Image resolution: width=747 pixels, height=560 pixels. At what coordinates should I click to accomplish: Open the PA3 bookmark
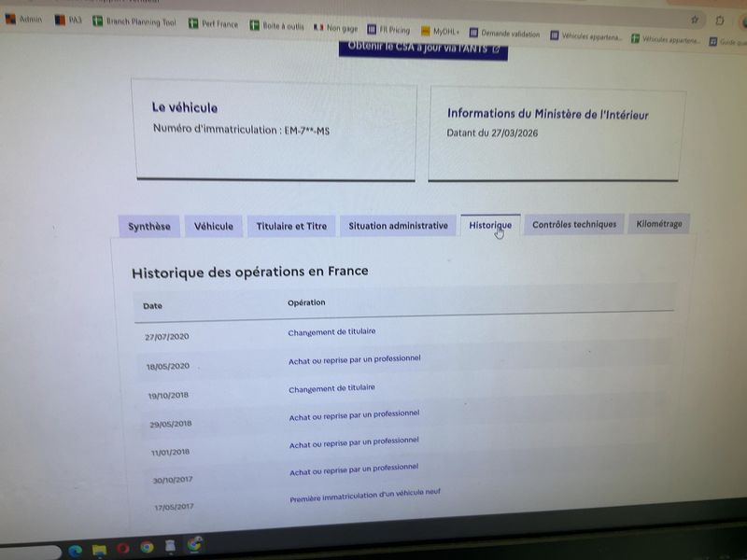(x=68, y=20)
